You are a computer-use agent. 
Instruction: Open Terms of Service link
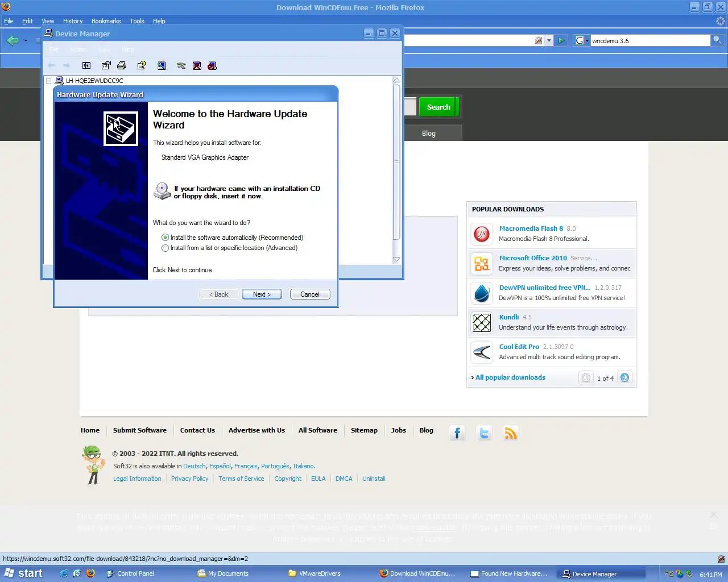[241, 479]
